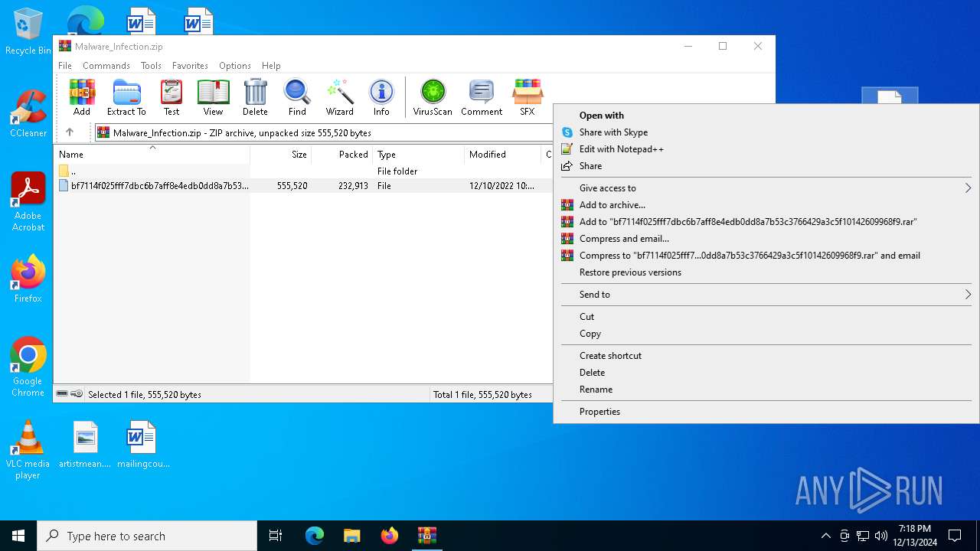Run VirusScan on the archive

(433, 97)
